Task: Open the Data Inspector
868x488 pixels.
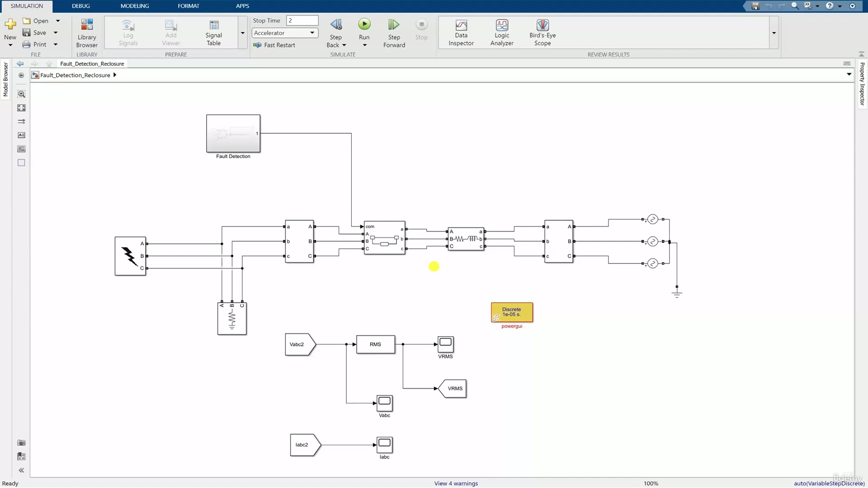Action: [x=461, y=33]
